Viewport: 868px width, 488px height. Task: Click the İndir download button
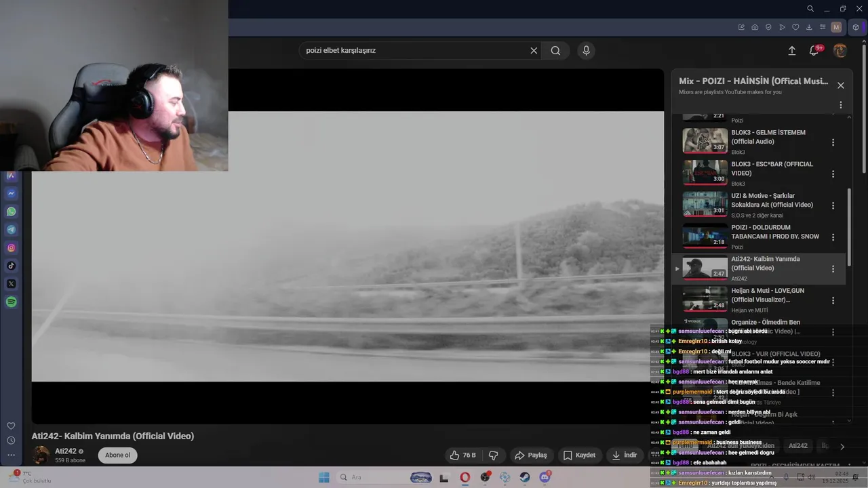pyautogui.click(x=625, y=455)
